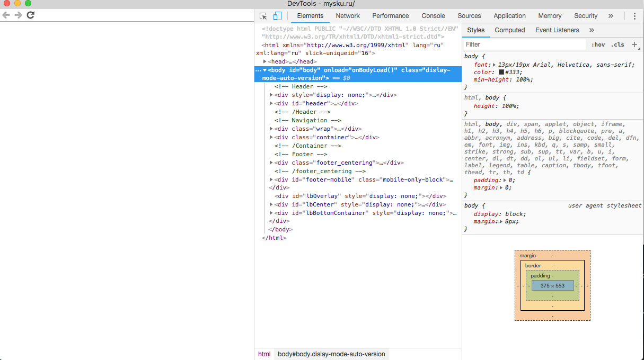
Task: Expand the div with display none style
Action: 271,95
